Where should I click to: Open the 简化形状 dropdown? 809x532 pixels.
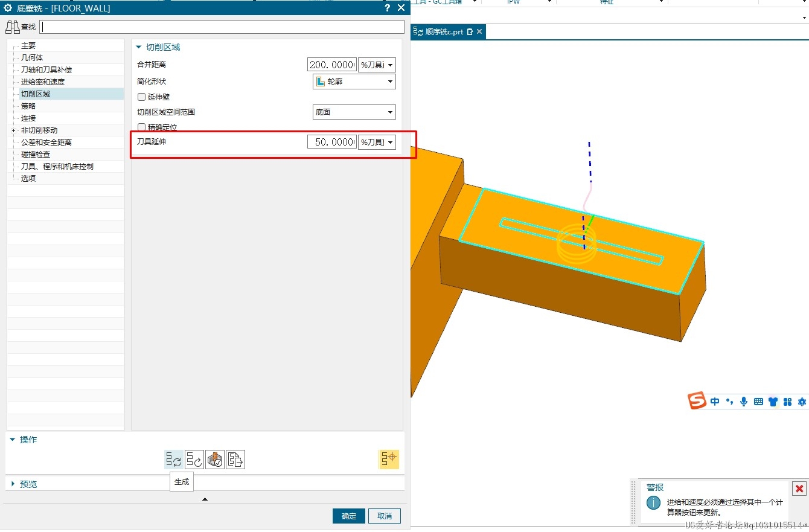(354, 82)
